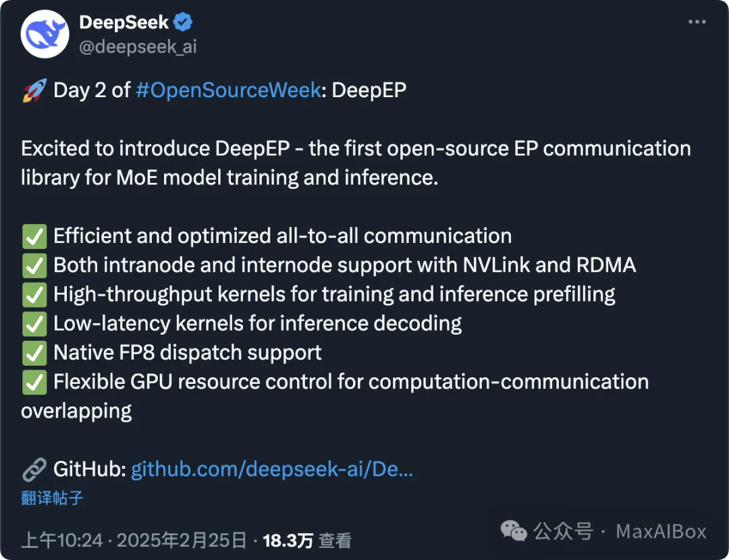
Task: Click the rocket emoji before Day 2
Action: pos(34,90)
